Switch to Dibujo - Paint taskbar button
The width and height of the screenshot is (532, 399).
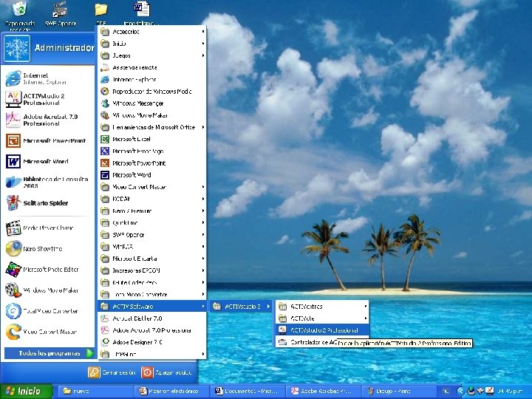tap(399, 391)
